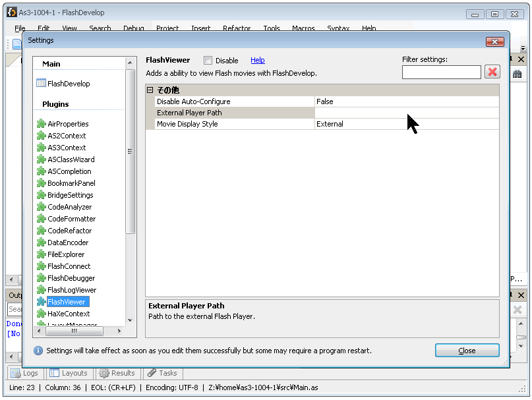
Task: Click the DataEncoder plugin puzzle icon
Action: [41, 243]
